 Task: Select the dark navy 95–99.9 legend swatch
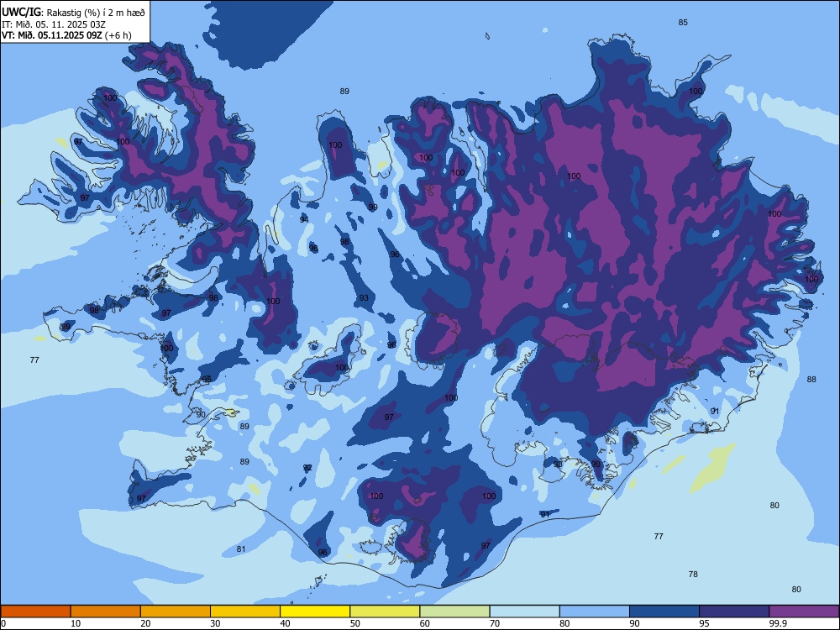(x=734, y=612)
